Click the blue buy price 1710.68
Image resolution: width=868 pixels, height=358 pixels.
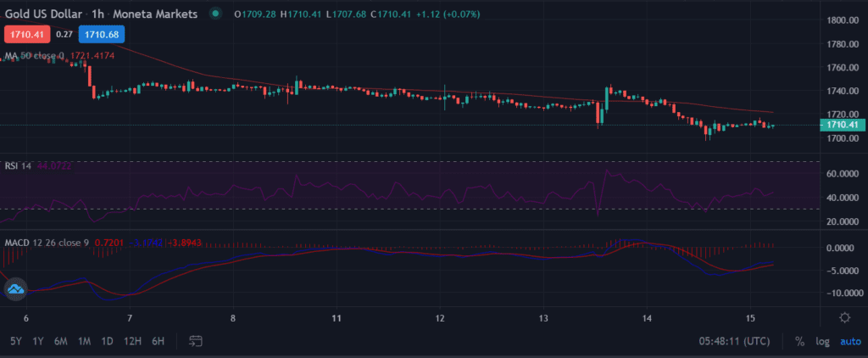(x=102, y=35)
